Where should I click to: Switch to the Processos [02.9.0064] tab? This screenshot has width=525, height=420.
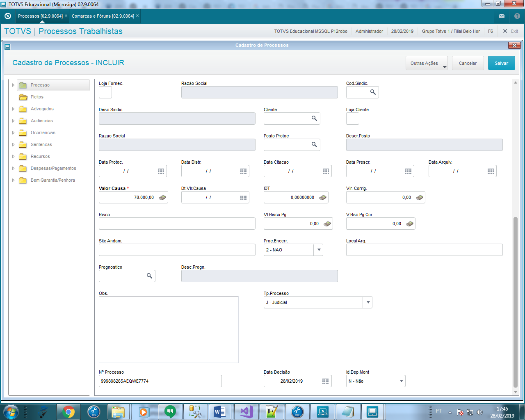(40, 16)
